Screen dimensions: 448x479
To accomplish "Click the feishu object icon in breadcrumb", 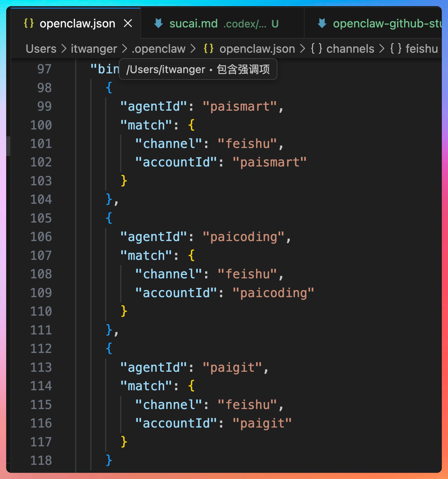I will coord(396,48).
